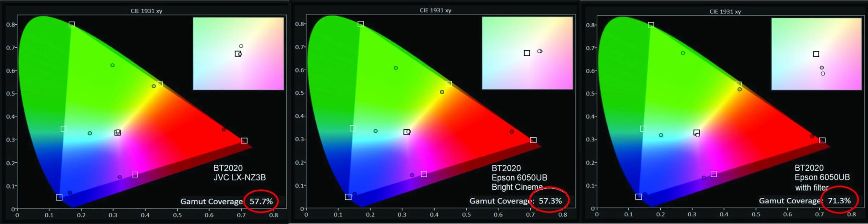Select yellow target square in Bright Cinema chart
The image size is (868, 224).
tap(449, 84)
